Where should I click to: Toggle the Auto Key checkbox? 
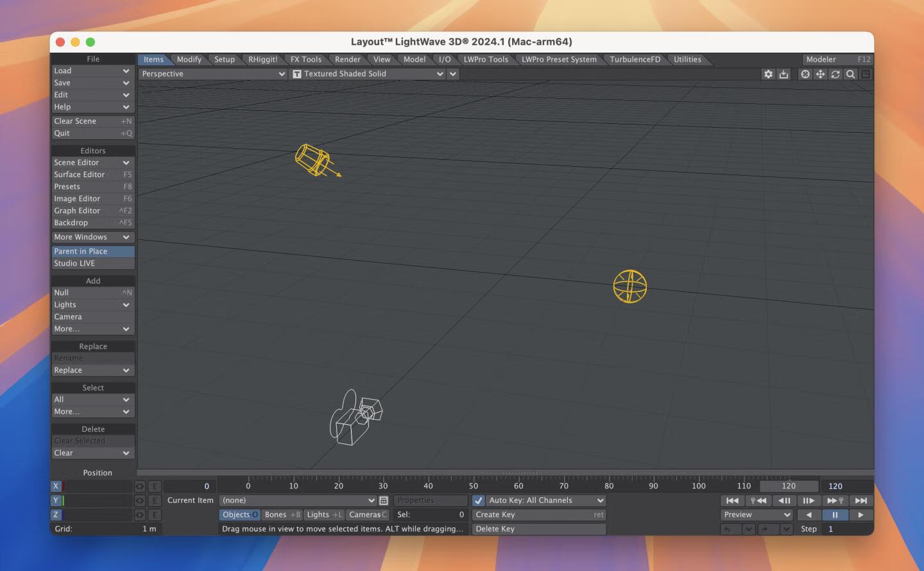(x=479, y=500)
